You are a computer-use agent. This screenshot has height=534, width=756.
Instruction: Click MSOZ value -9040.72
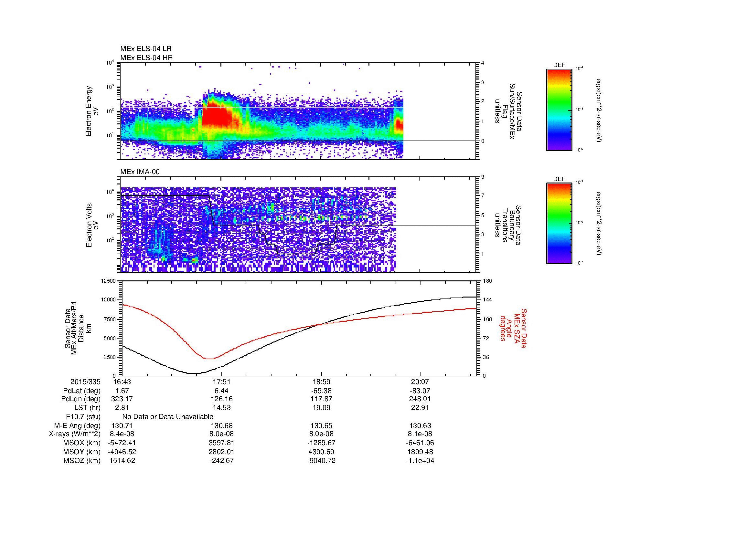pos(321,461)
